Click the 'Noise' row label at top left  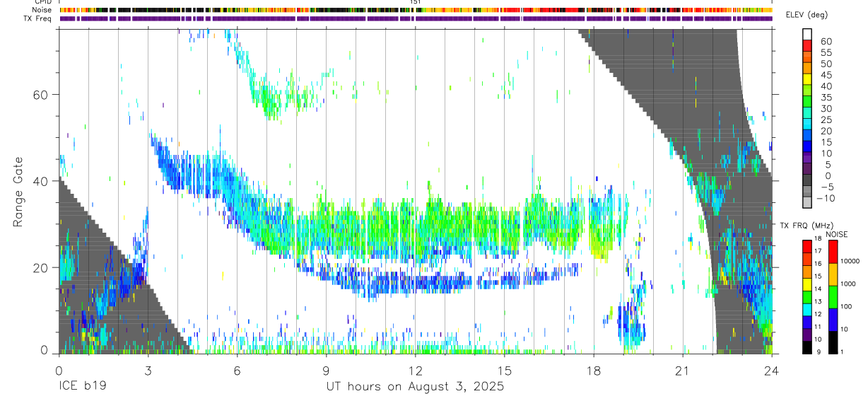click(41, 10)
